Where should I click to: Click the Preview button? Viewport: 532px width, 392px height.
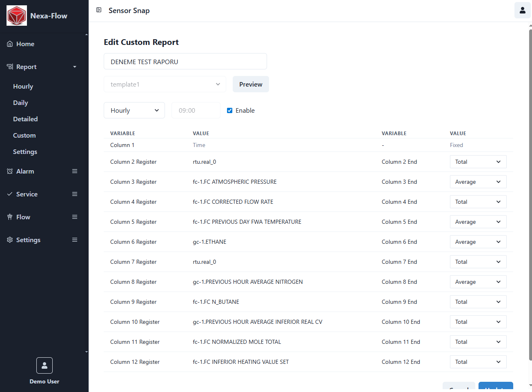pyautogui.click(x=251, y=84)
